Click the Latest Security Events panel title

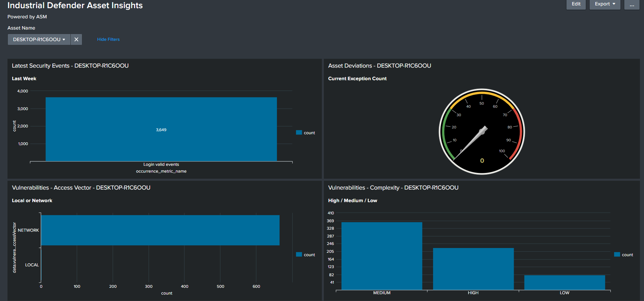tap(70, 66)
